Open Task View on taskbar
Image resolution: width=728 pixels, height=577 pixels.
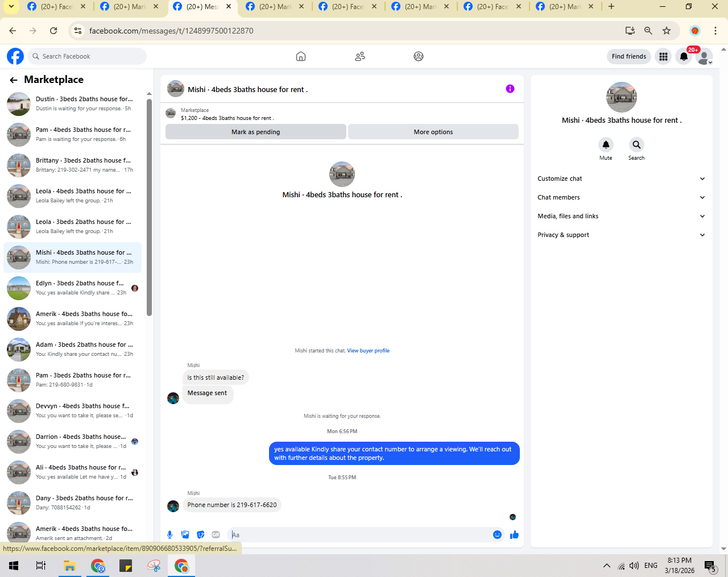click(41, 566)
